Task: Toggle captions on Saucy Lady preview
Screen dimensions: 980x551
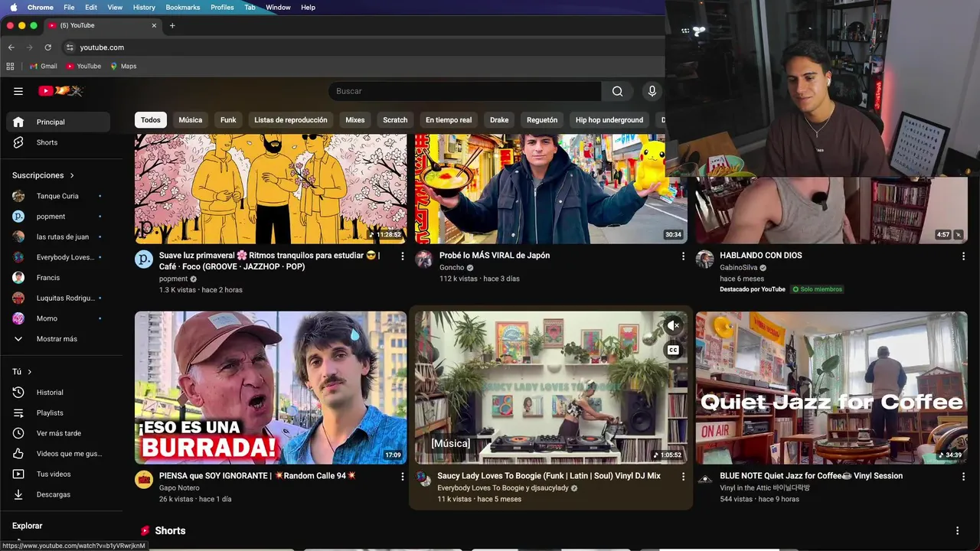Action: 673,350
